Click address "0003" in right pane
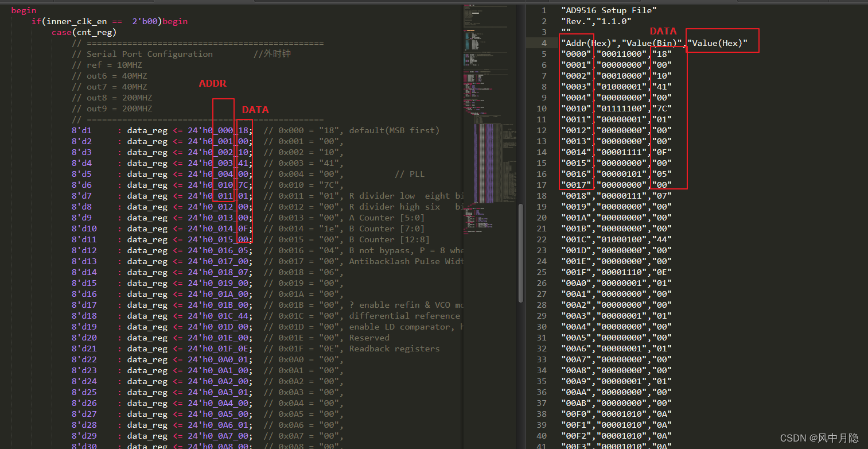This screenshot has width=868, height=449. [x=576, y=87]
